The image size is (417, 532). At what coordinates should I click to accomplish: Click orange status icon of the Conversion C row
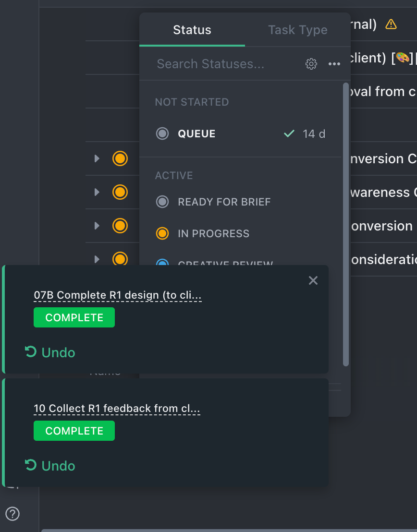(x=120, y=158)
